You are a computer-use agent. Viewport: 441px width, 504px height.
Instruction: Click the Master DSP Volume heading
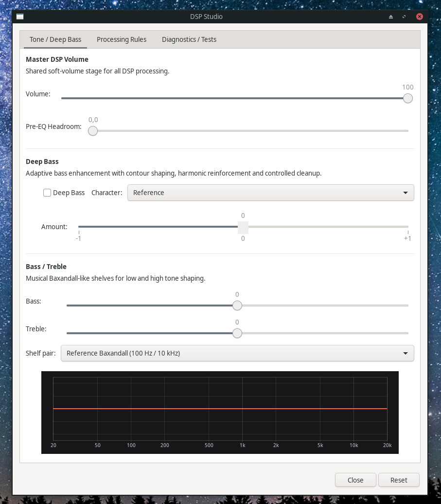pyautogui.click(x=57, y=59)
